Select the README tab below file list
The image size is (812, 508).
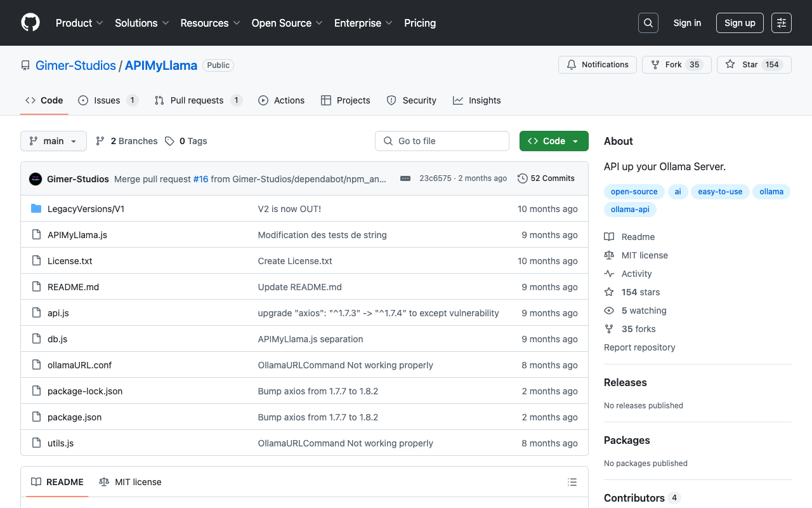(x=58, y=482)
